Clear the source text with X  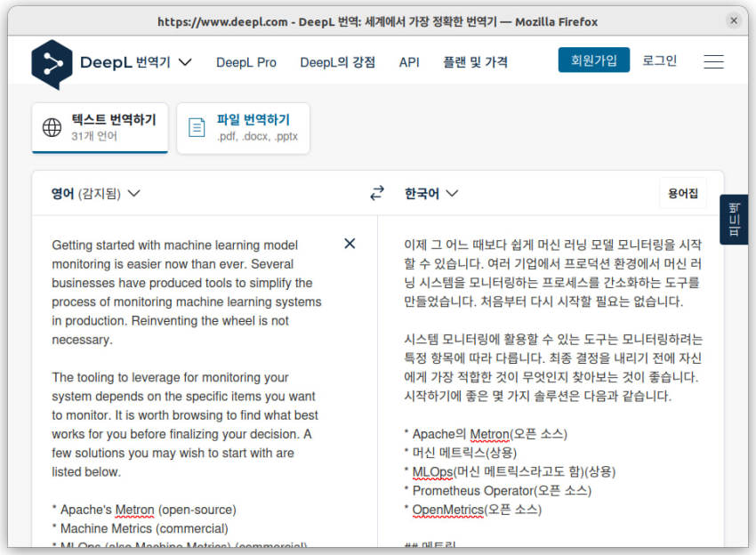pyautogui.click(x=350, y=244)
